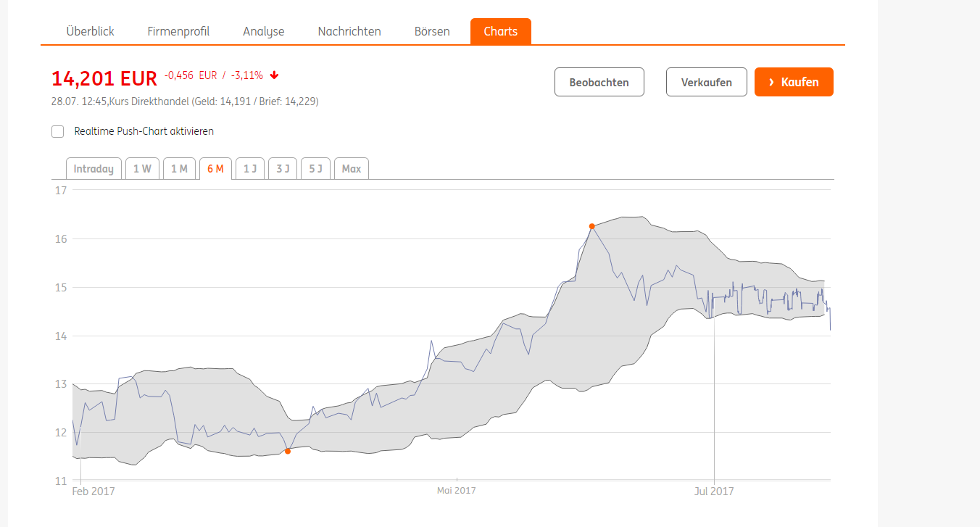
Task: Click the Verkaufen button
Action: (x=706, y=82)
